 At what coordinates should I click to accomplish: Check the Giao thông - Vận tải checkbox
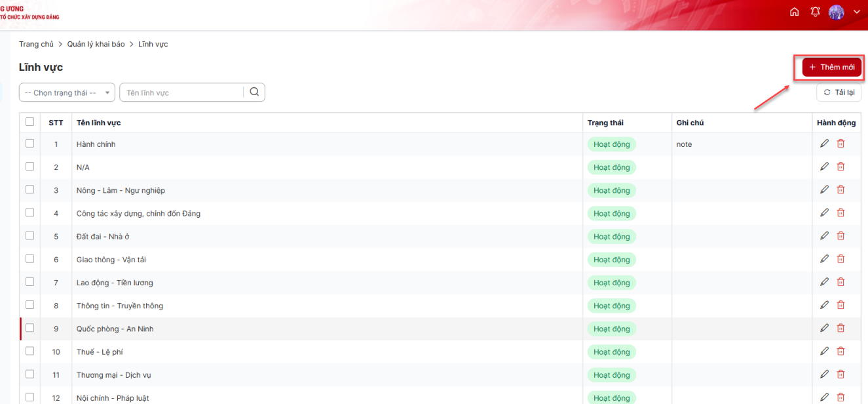click(29, 258)
